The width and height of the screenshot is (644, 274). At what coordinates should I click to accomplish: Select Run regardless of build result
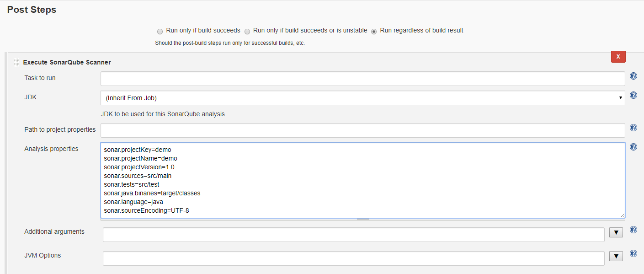click(374, 32)
